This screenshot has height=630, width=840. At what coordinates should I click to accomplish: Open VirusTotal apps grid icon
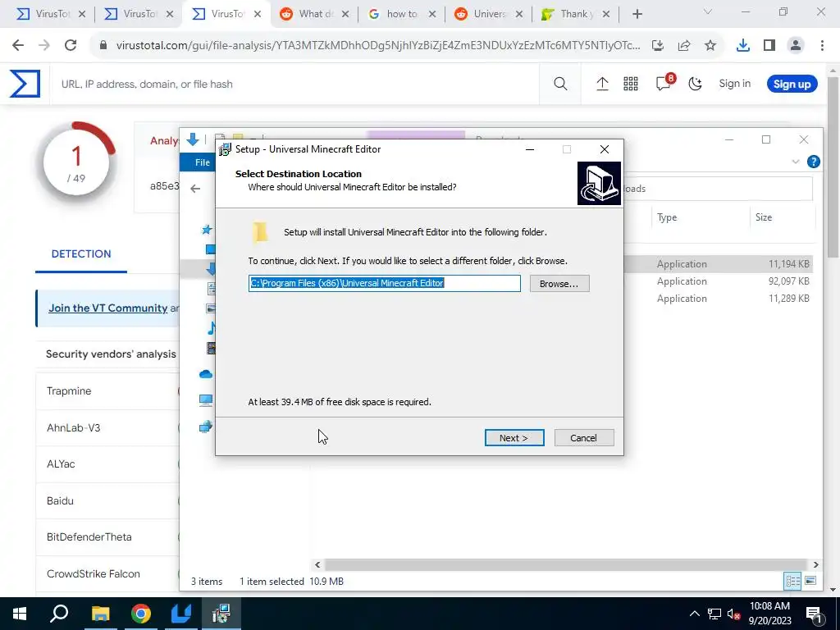point(631,84)
